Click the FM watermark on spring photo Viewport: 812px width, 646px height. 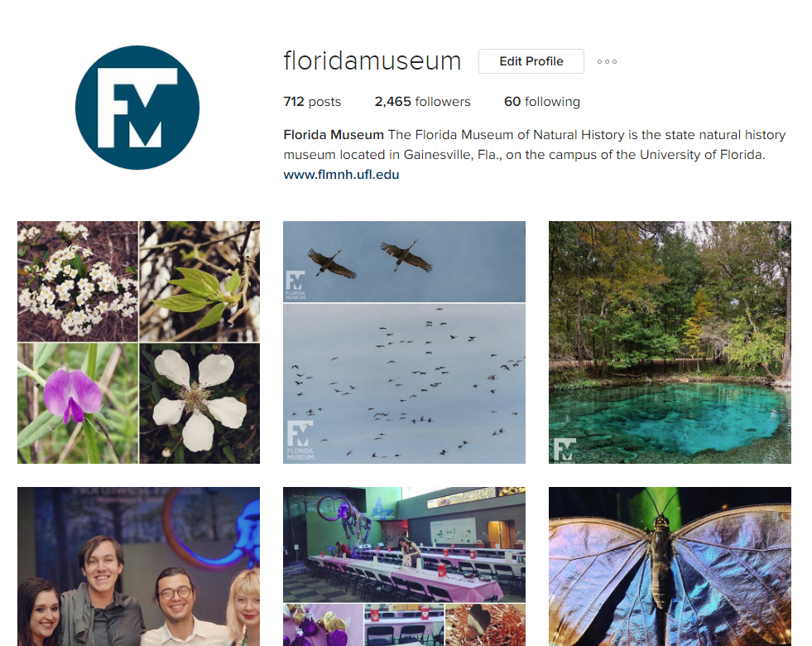[x=565, y=451]
